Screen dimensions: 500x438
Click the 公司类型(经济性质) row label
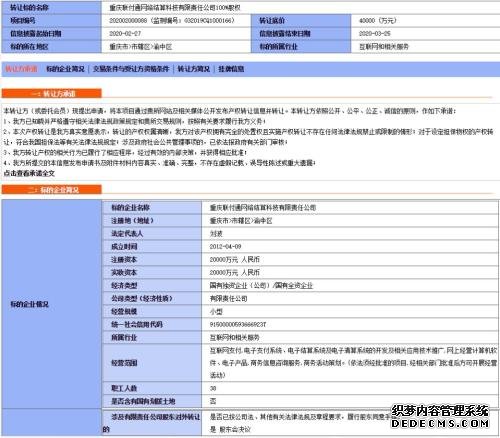(152, 299)
